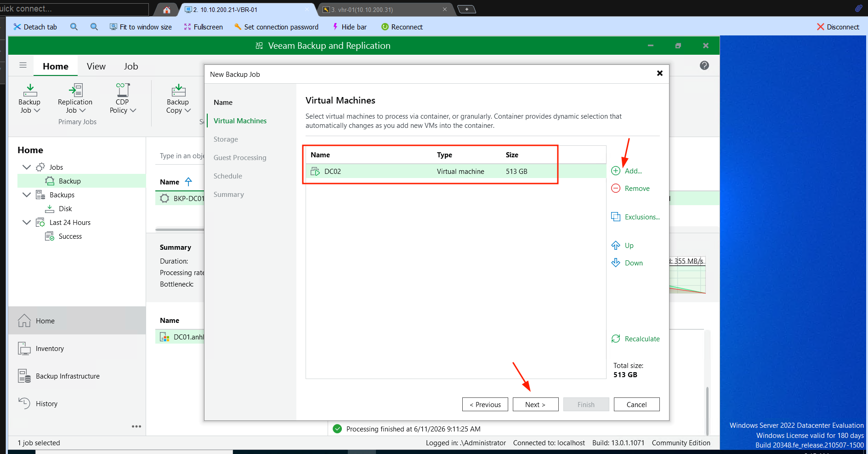Go to the Storage wizard step

click(226, 139)
